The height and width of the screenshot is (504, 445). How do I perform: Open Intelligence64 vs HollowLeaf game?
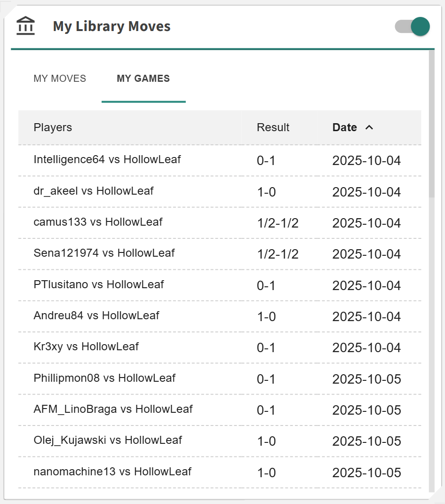(107, 159)
